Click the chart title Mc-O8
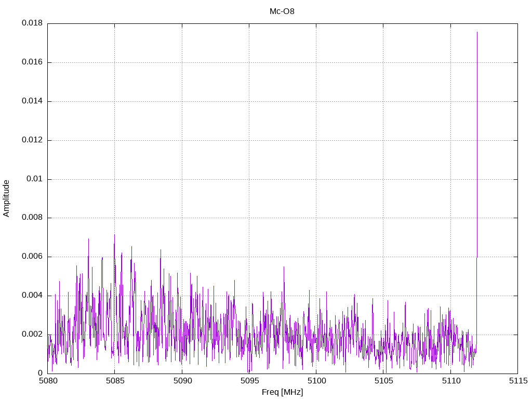 click(282, 11)
